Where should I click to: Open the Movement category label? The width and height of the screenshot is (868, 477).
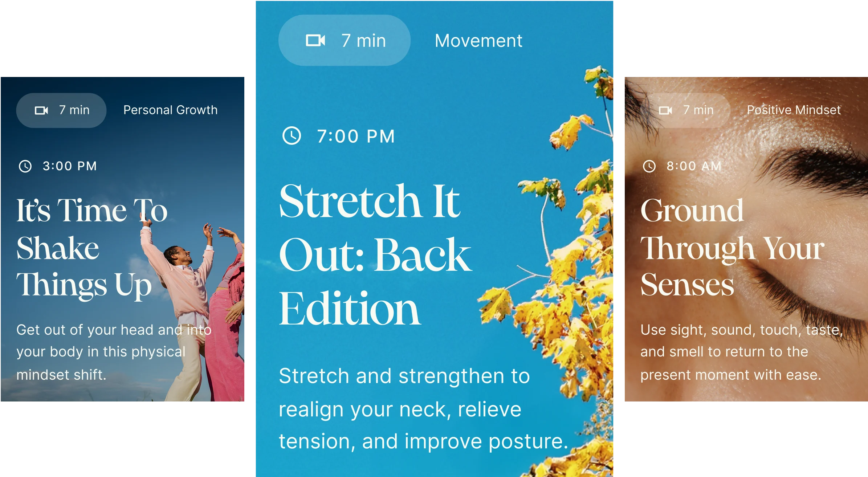click(478, 41)
